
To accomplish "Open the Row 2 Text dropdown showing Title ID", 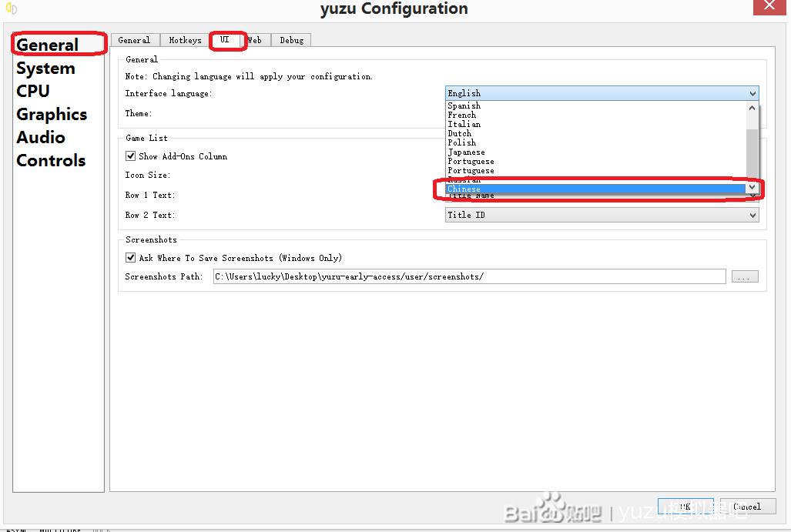I will click(602, 215).
